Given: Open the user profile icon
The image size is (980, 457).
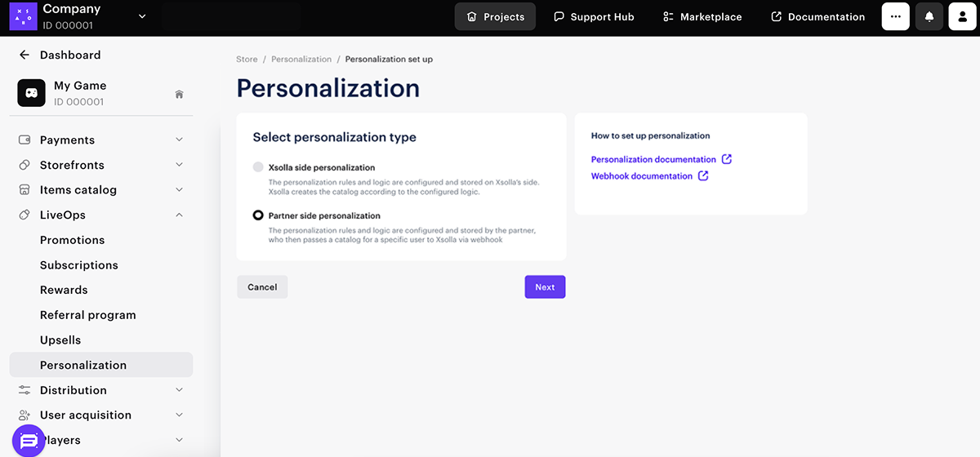Looking at the screenshot, I should 963,16.
